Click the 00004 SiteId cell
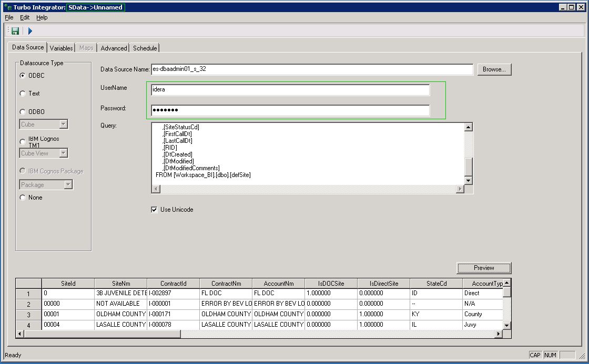589x364 pixels. click(68, 325)
